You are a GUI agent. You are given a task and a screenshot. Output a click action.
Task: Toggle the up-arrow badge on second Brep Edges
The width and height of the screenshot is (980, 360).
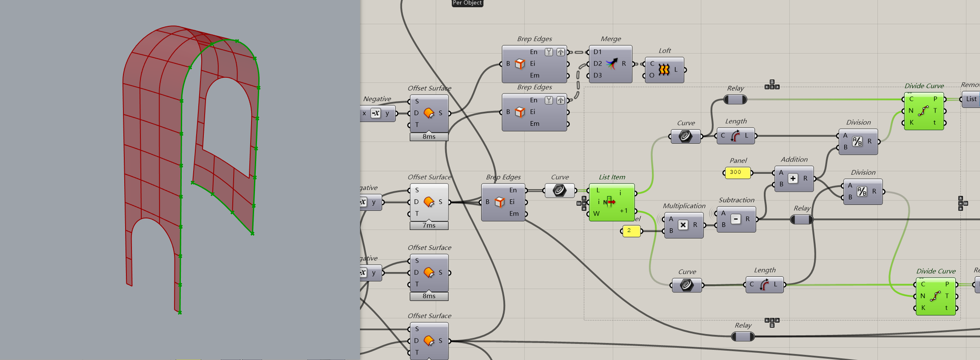pos(560,100)
